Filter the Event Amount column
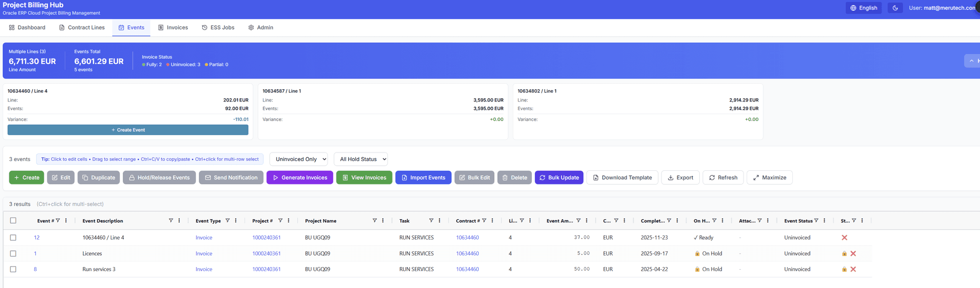The image size is (980, 288). 578,221
